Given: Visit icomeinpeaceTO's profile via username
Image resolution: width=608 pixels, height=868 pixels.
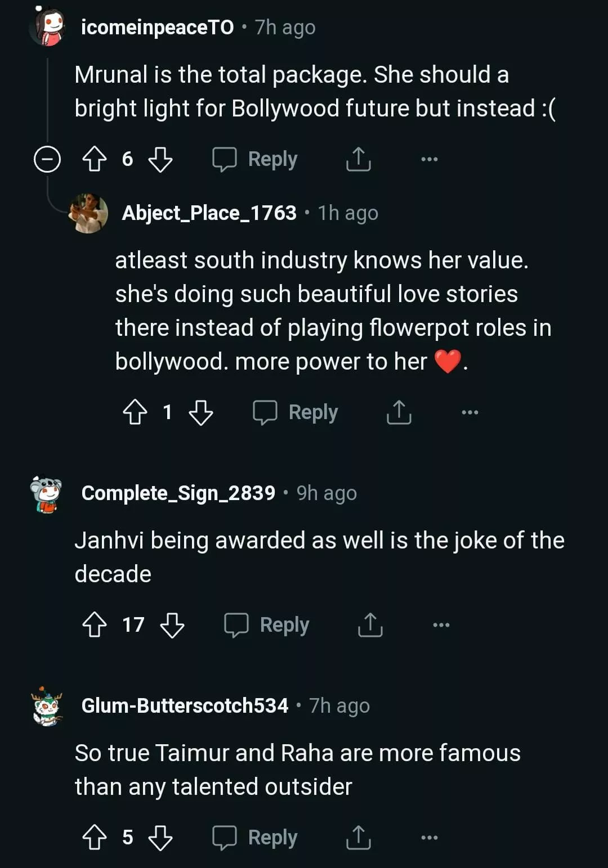Looking at the screenshot, I should [x=157, y=28].
